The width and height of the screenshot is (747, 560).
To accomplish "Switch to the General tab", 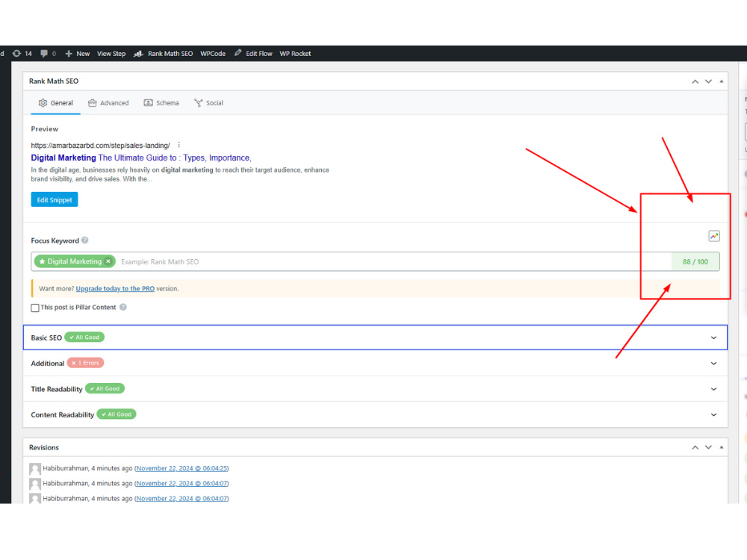I will click(56, 103).
